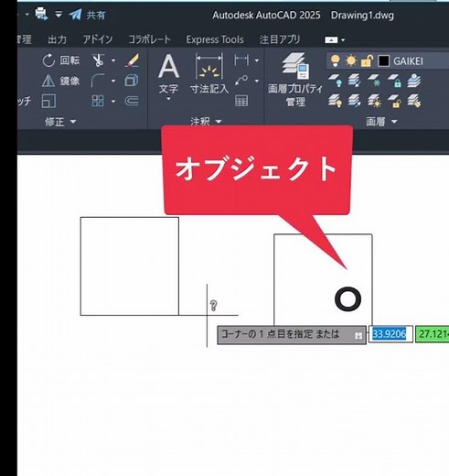Screen dimensions: 449x476
Task: Open the アドイン ribbon tab
Action: 98,39
